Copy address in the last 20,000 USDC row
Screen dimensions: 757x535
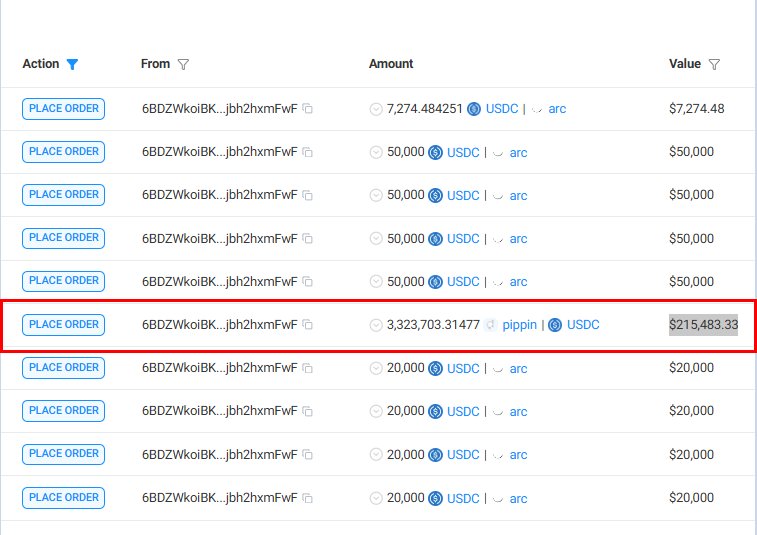(308, 498)
